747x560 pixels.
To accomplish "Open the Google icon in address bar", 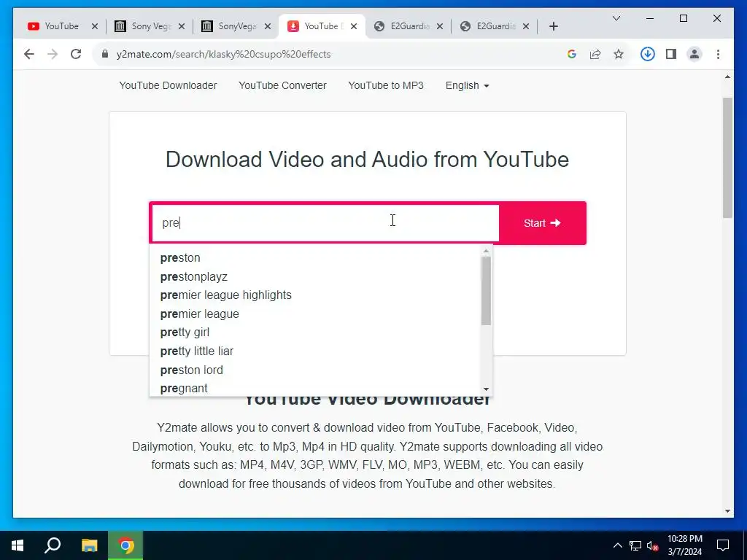I will [x=572, y=54].
